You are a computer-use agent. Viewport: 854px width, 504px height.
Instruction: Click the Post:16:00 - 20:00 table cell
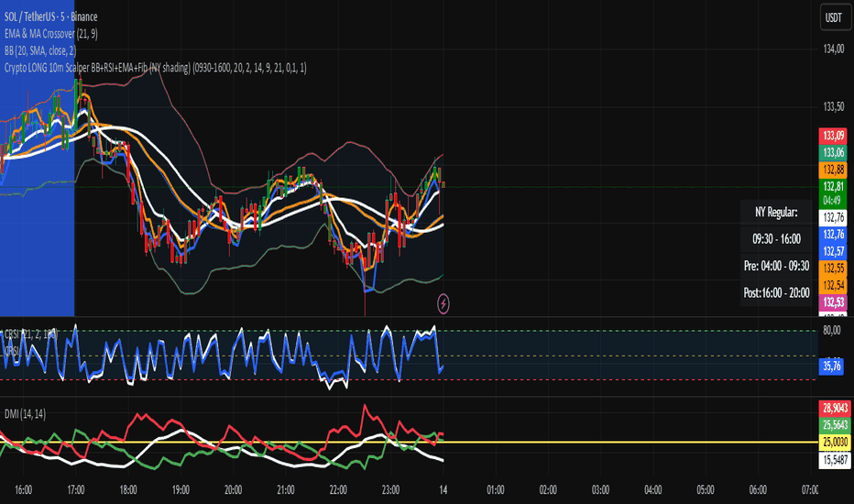[776, 291]
